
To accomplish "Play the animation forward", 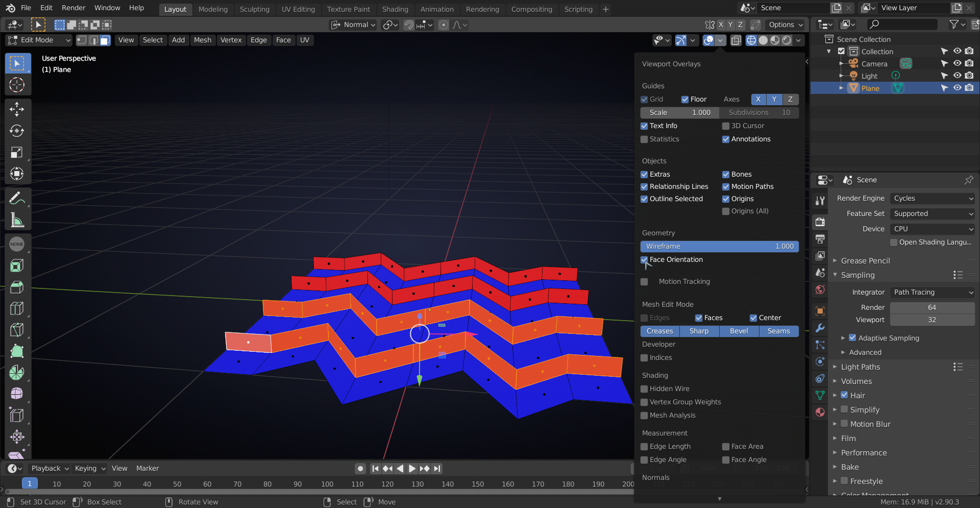I will click(412, 469).
